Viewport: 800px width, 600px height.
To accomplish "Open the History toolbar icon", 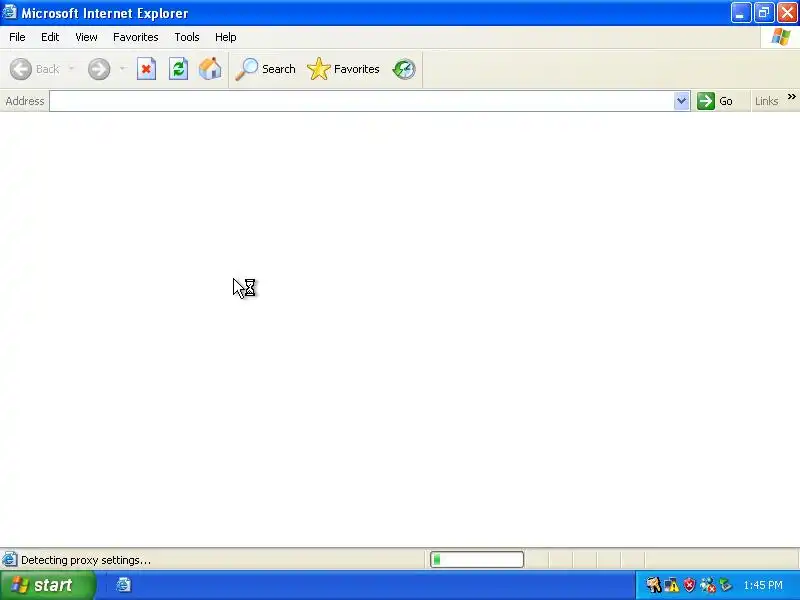I will pos(404,69).
